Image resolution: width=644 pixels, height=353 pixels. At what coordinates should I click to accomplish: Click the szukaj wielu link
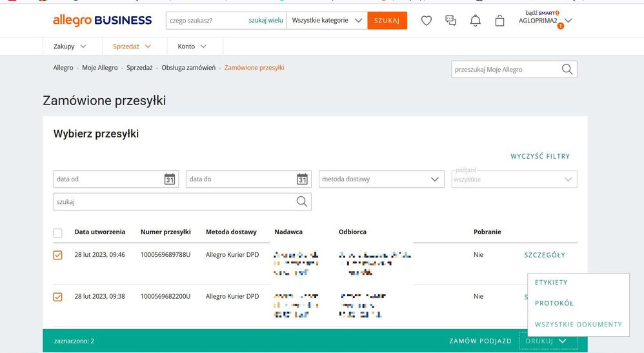266,20
